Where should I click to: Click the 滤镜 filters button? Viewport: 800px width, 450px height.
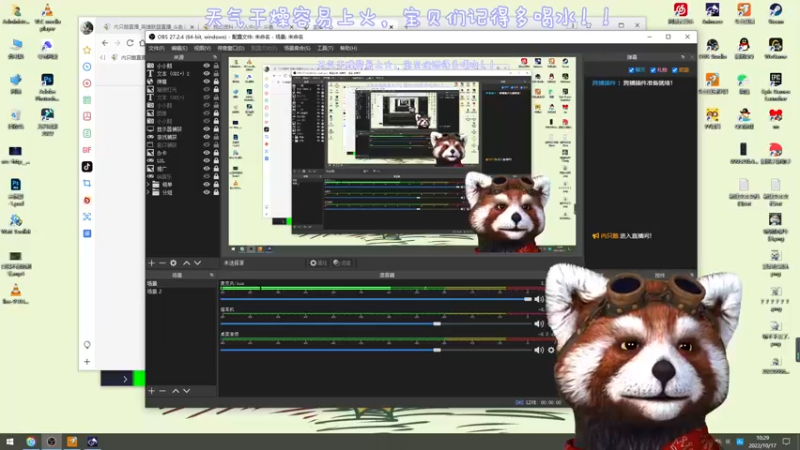(x=342, y=263)
